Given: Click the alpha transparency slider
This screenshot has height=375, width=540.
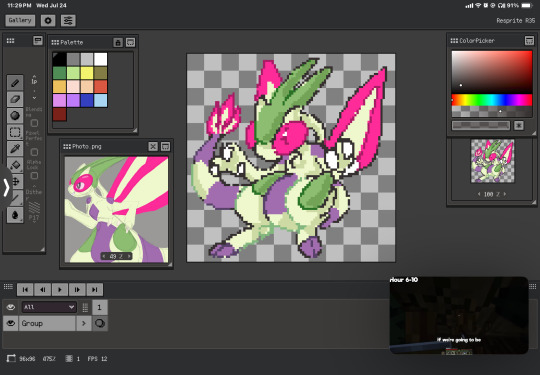Looking at the screenshot, I should (492, 111).
